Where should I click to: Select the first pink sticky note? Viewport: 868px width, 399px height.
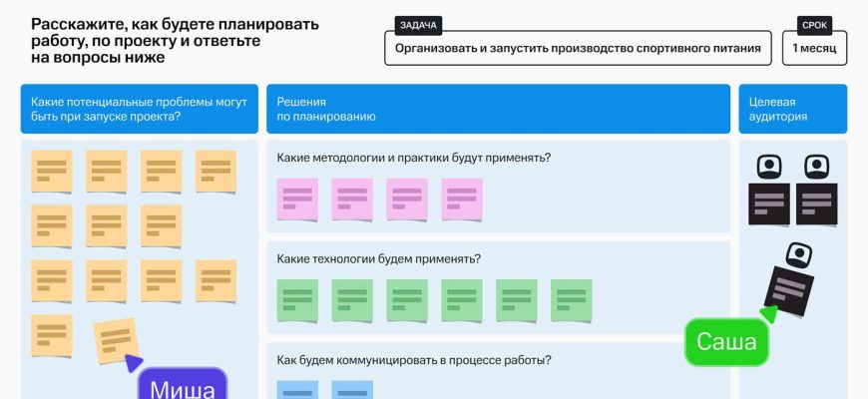297,199
